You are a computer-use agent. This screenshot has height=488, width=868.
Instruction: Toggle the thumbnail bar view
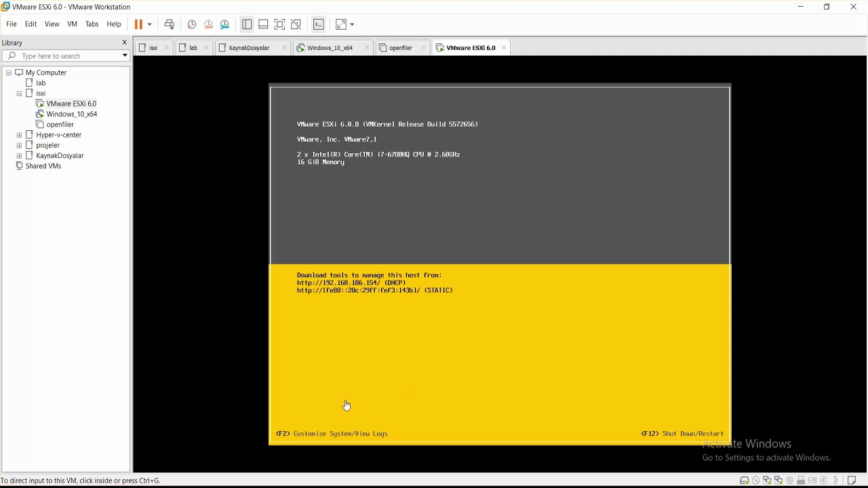[264, 24]
